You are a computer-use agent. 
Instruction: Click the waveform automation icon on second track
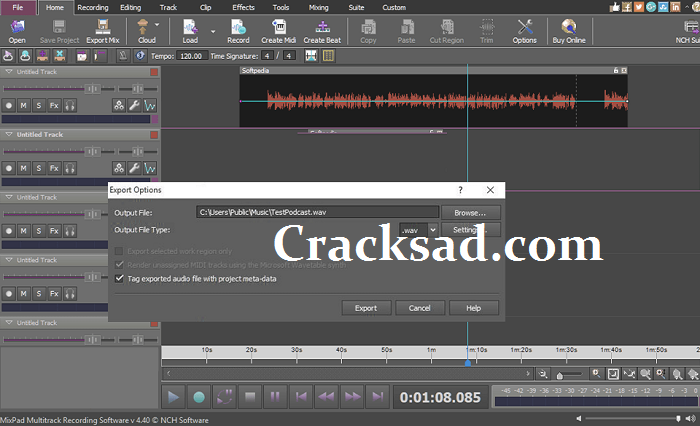click(x=150, y=168)
